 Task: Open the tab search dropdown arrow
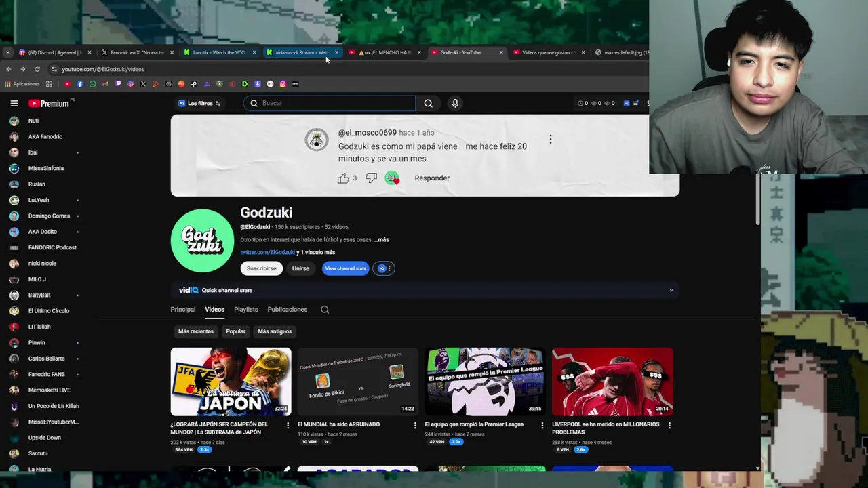(7, 52)
